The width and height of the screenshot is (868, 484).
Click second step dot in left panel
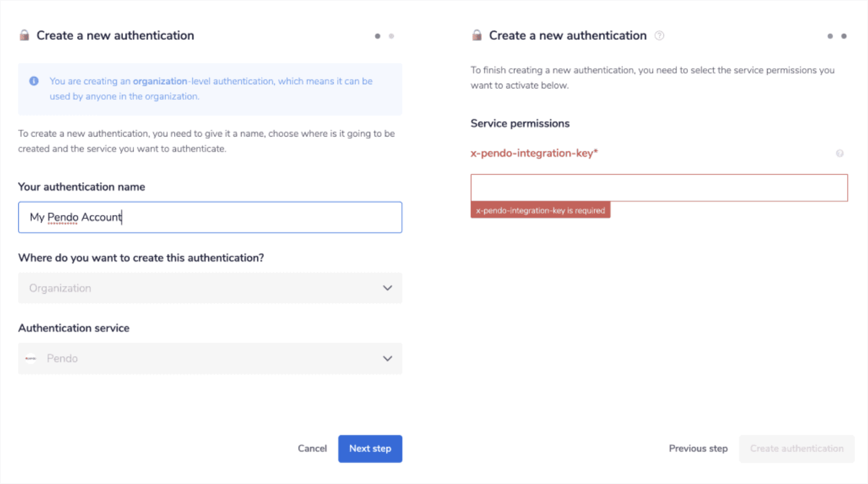coord(391,36)
